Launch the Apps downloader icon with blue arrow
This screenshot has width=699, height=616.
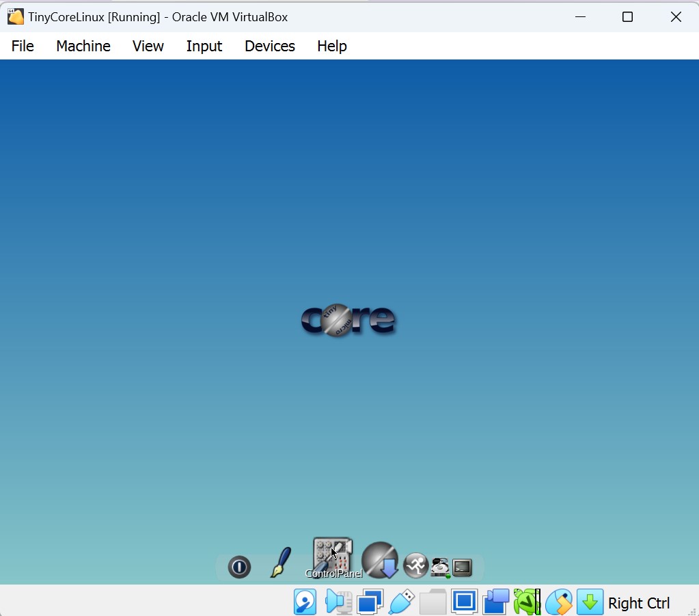[381, 560]
